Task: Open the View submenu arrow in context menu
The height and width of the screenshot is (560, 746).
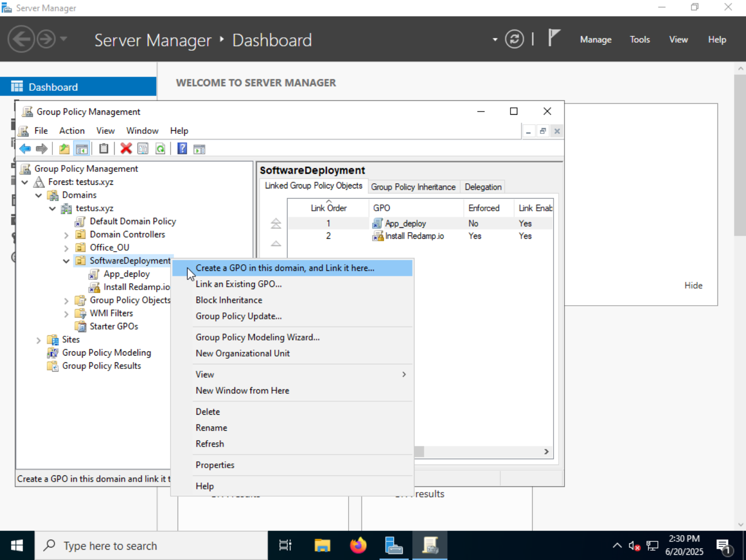Action: [x=404, y=374]
